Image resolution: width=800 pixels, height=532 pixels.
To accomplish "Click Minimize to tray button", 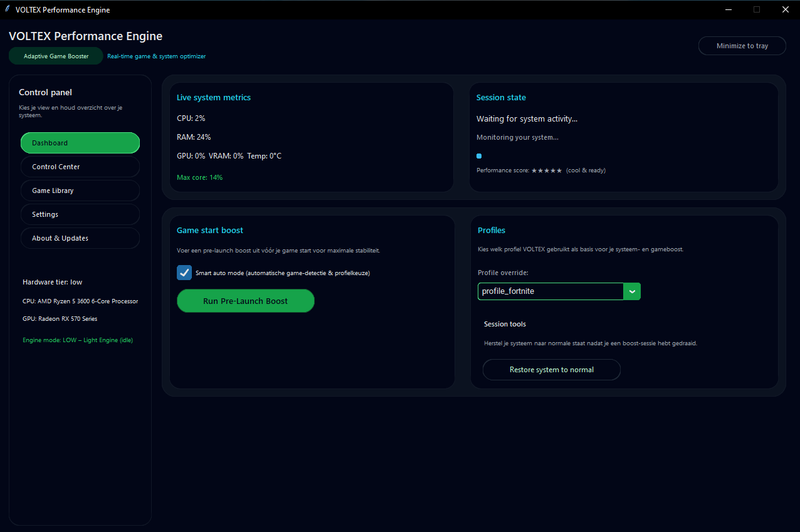I will point(742,46).
